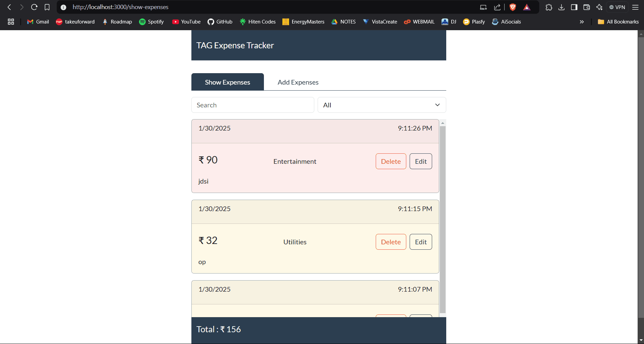Open the downloads icon in toolbar
644x344 pixels.
(561, 7)
